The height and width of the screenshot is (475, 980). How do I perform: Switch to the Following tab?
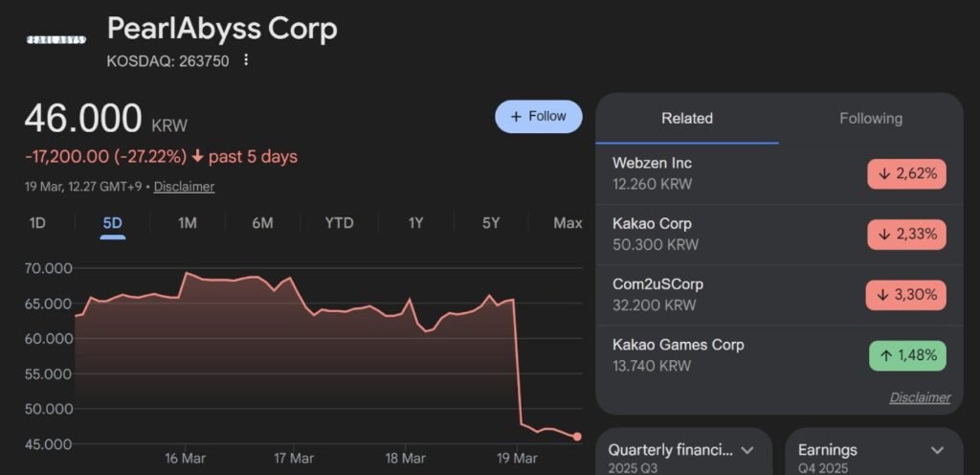pos(870,119)
